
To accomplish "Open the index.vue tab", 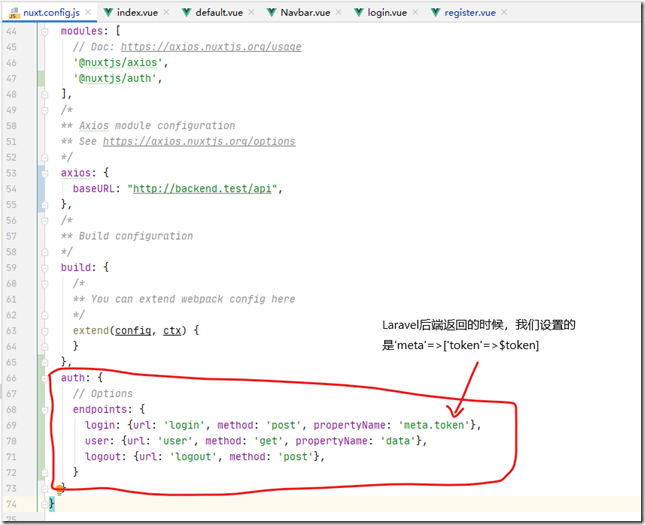I will [x=137, y=12].
